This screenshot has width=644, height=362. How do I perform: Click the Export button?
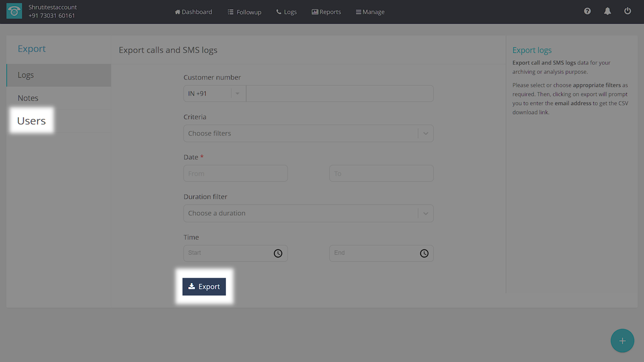204,287
